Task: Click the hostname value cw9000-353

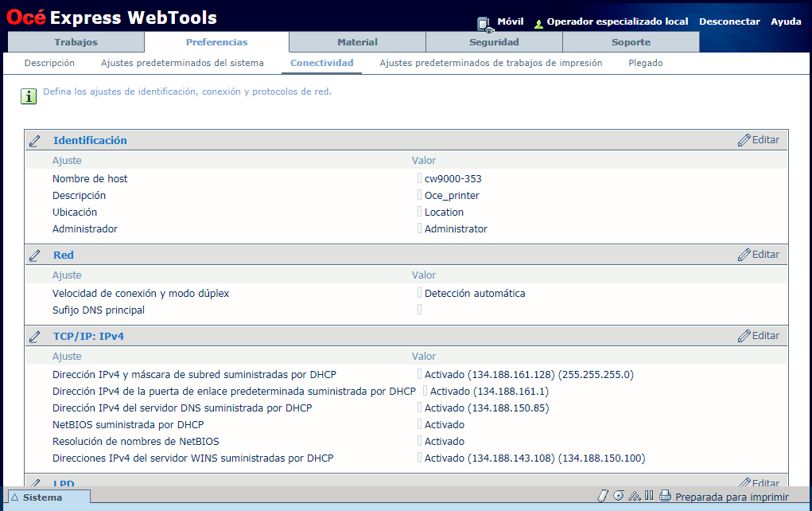Action: point(453,179)
